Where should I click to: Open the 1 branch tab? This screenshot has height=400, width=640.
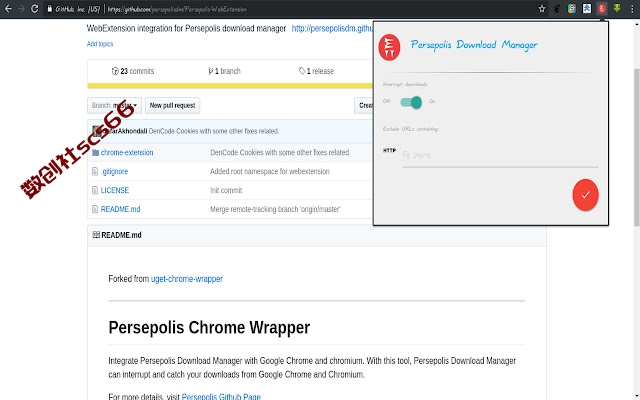point(224,71)
